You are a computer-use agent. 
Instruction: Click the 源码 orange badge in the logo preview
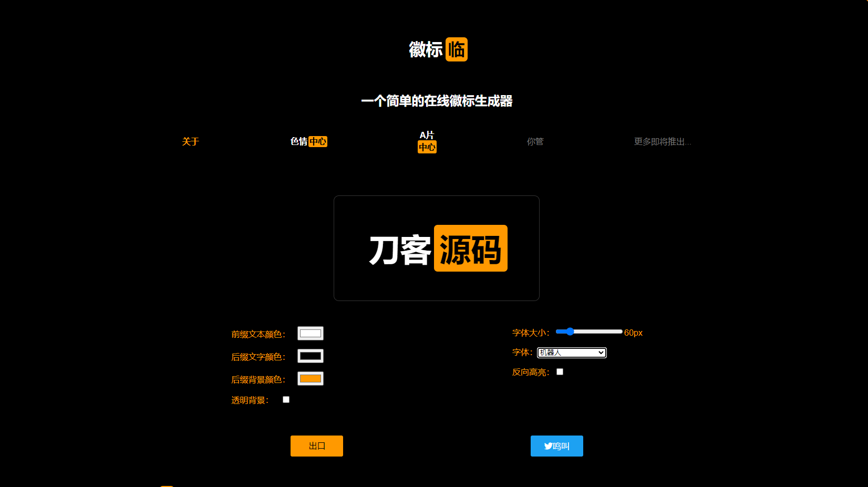[x=470, y=248]
